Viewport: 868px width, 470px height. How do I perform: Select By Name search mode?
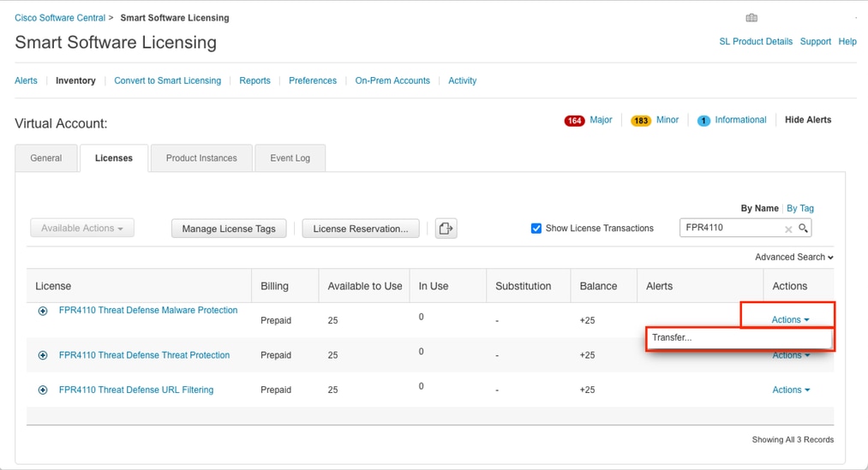coord(759,208)
